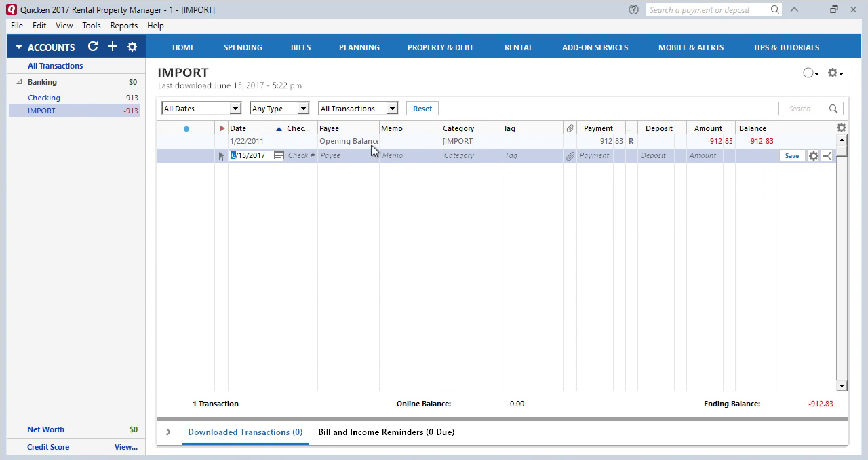Viewport: 868px width, 460px height.
Task: Click the new-transaction row flag icon
Action: click(x=221, y=156)
